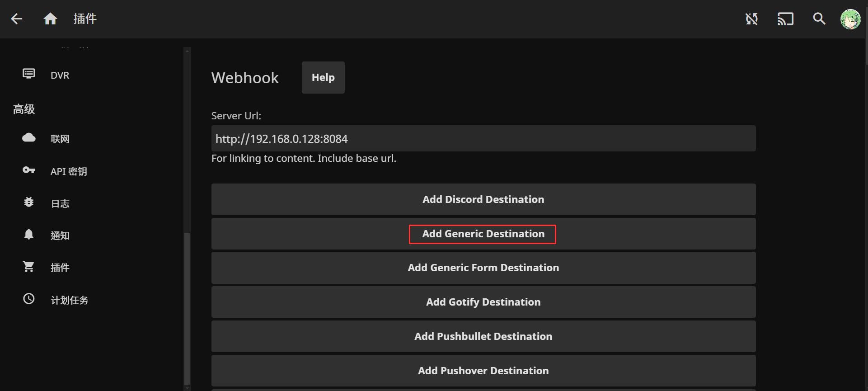
Task: Click the cast to device icon
Action: click(785, 19)
